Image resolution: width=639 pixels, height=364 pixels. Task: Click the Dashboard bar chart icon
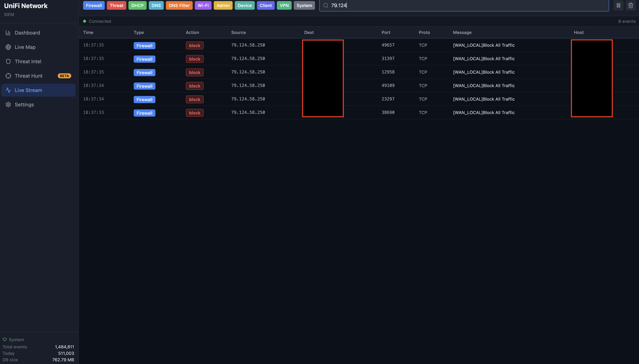8,33
